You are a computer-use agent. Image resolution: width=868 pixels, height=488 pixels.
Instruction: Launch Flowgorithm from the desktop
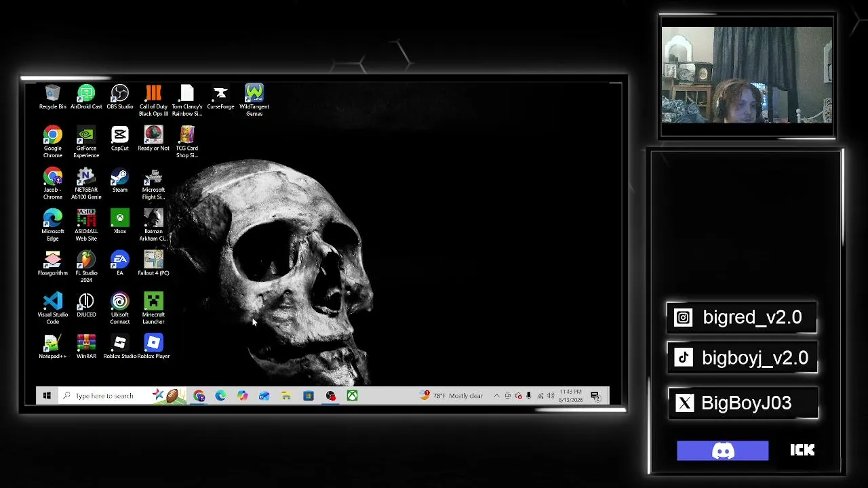click(x=53, y=263)
